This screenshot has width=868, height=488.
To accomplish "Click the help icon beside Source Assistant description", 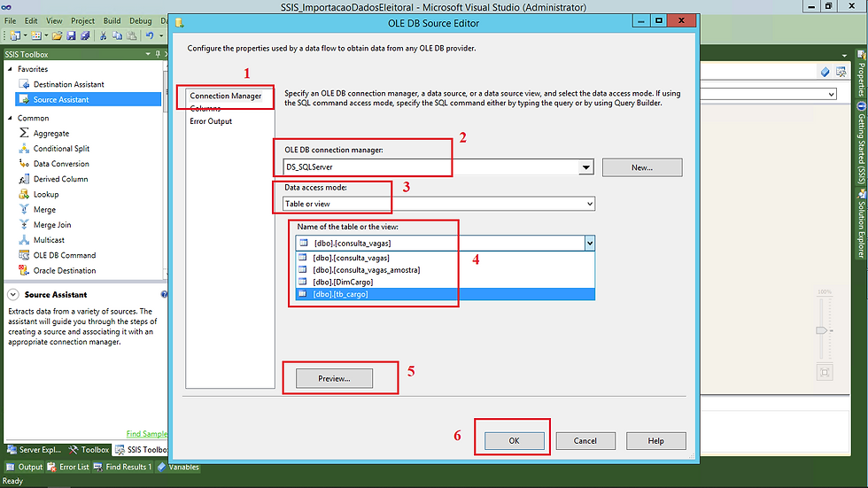I will coord(164,294).
